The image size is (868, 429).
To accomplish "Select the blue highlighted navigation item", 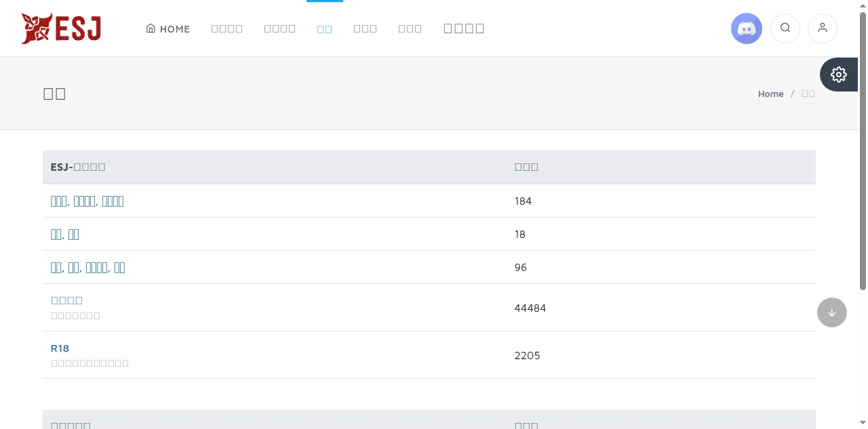I will tap(325, 28).
